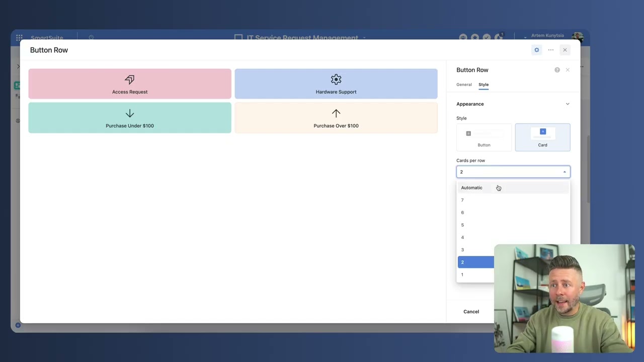Open the SmartSuite apps grid launcher
Viewport: 644px width, 362px height.
[x=19, y=38]
